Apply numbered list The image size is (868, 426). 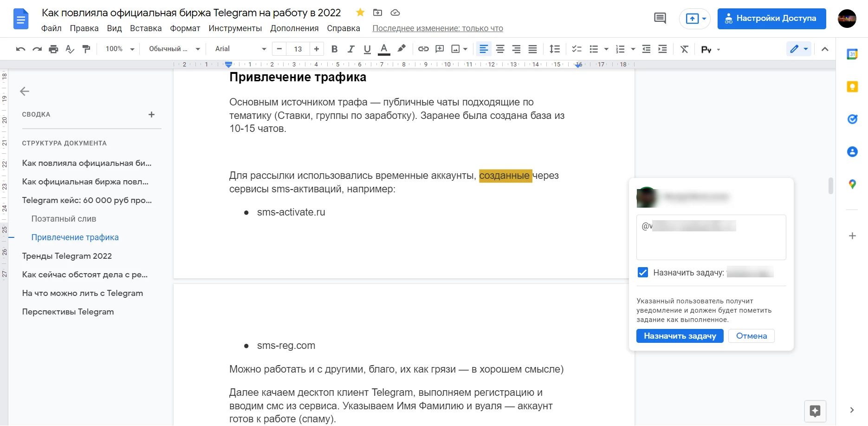[620, 49]
